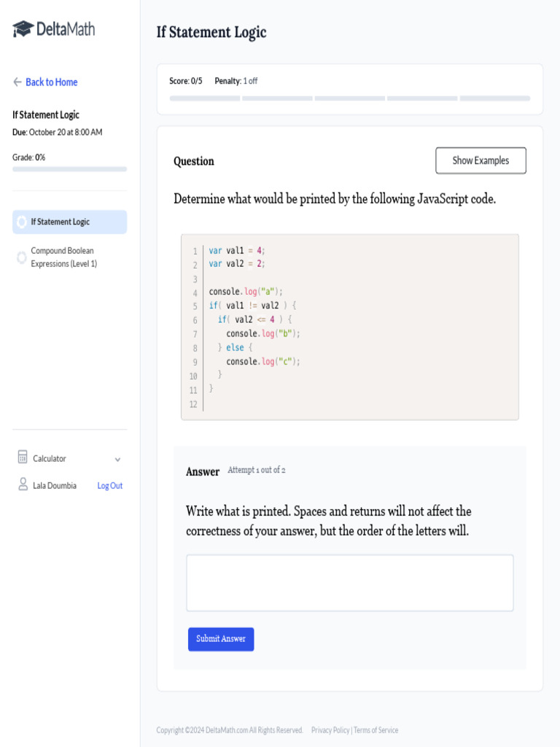Click the If Statement Logic progress circle
560x747 pixels.
coord(22,222)
